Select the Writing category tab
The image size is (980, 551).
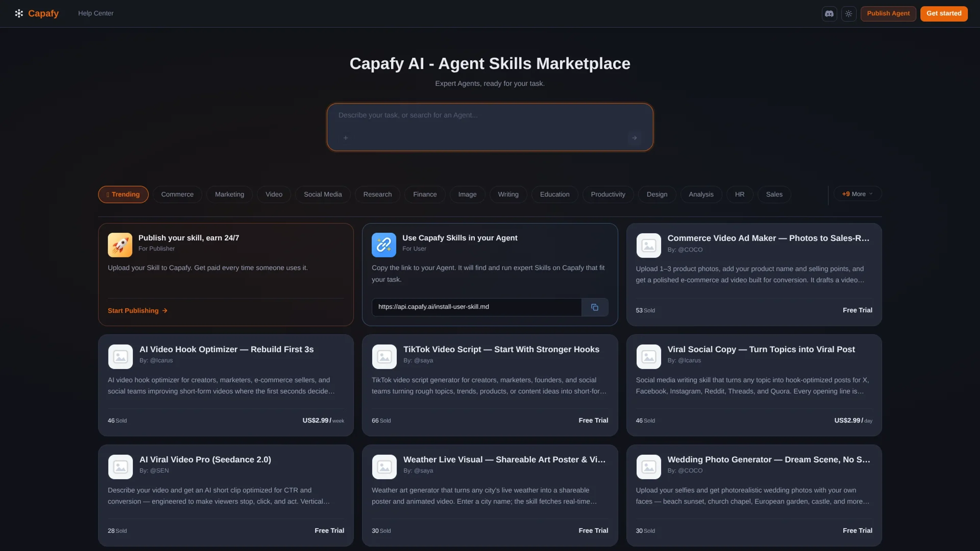pos(508,194)
